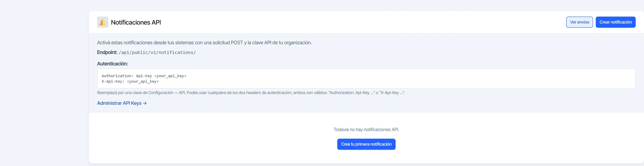Viewport: 644px width, 166px height.
Task: Click the Autenticación label
Action: (x=112, y=64)
